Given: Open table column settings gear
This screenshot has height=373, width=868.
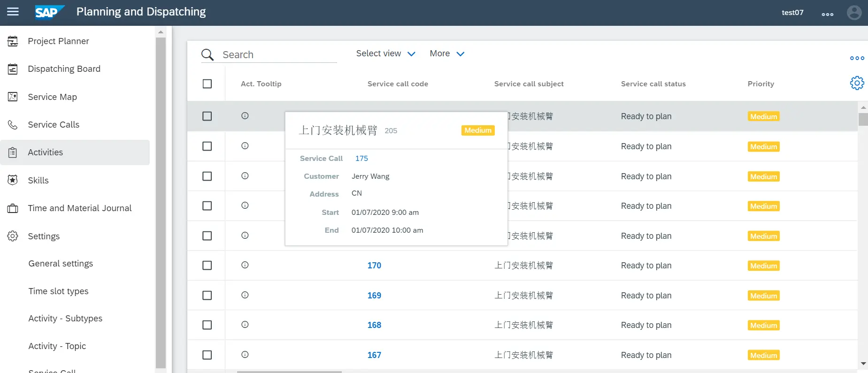Looking at the screenshot, I should point(857,83).
